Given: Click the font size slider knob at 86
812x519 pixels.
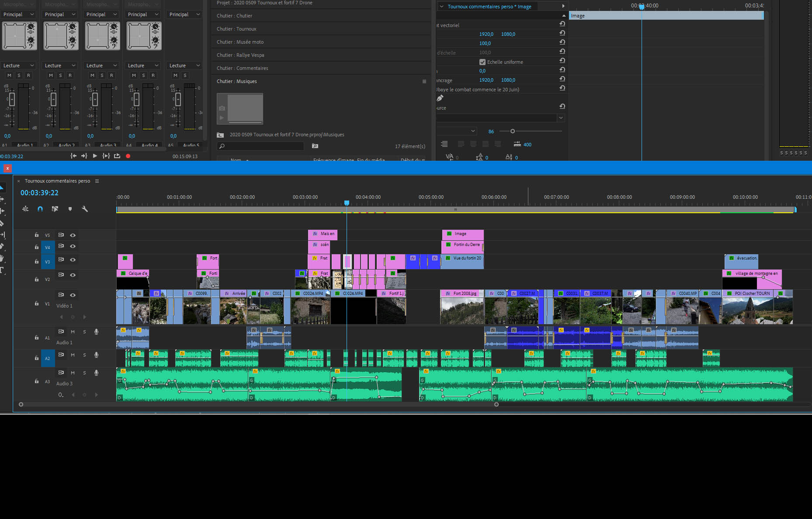Looking at the screenshot, I should click(x=513, y=131).
